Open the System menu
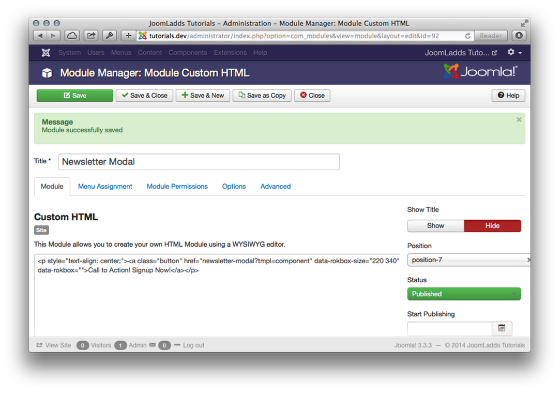 70,53
